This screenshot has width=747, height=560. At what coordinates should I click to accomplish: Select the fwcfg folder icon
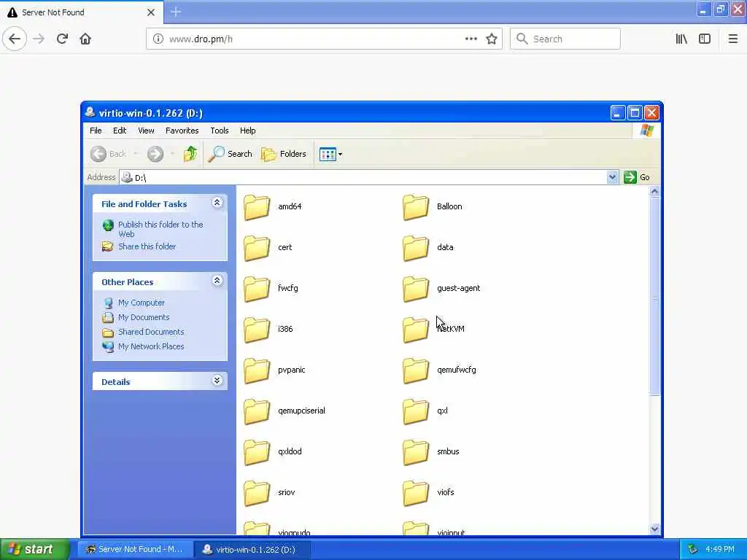pos(258,289)
